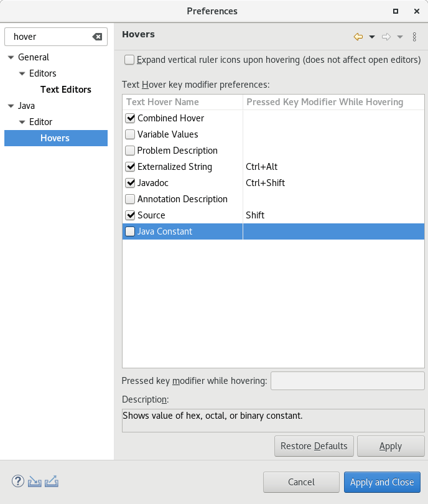Viewport: 428px width, 504px height.
Task: Select the Combined Hover row label
Action: click(170, 118)
